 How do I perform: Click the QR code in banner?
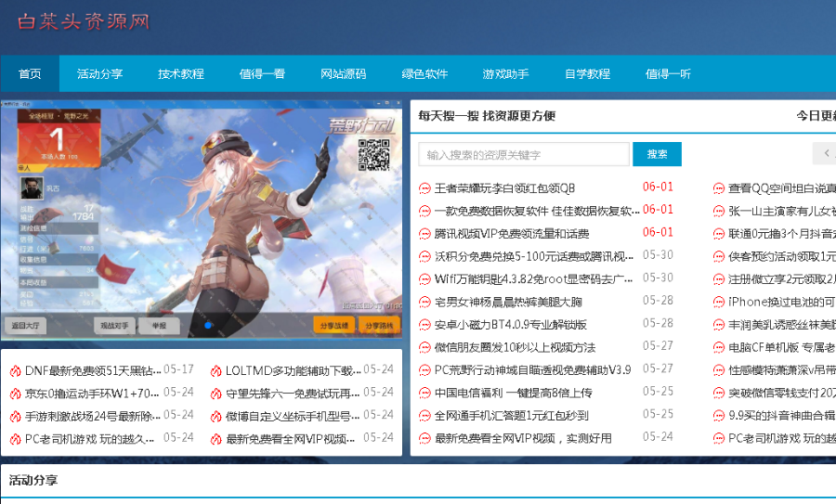(x=373, y=154)
